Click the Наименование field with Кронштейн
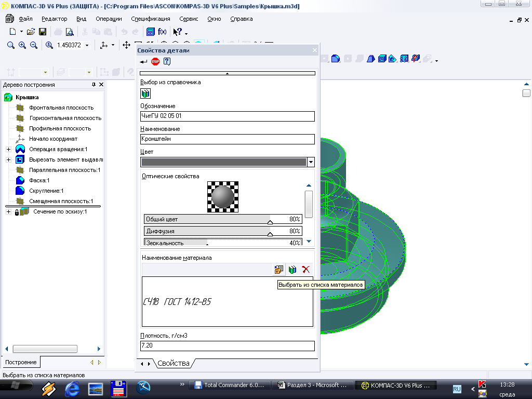This screenshot has width=532, height=399. (228, 139)
